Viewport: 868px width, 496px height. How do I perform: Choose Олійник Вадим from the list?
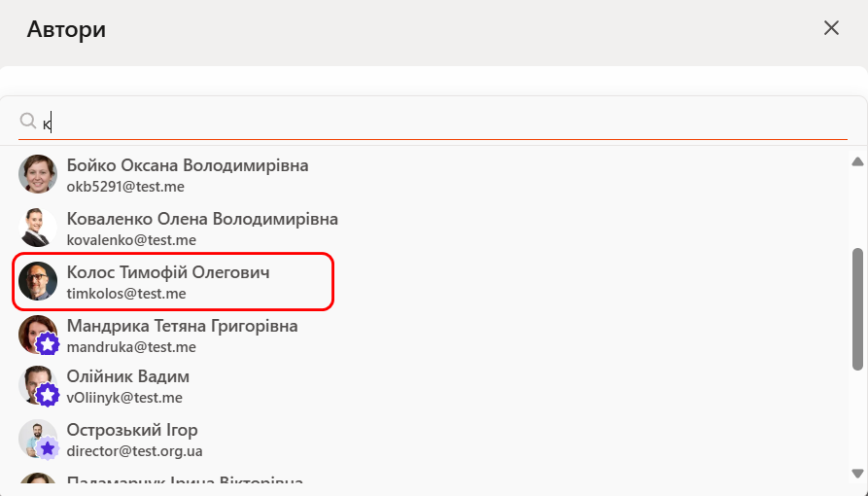click(128, 376)
